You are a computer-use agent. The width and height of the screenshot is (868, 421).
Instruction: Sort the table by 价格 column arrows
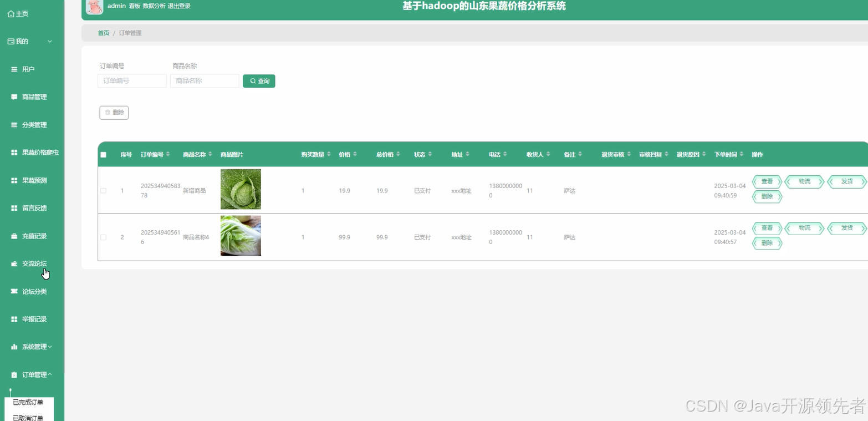point(354,155)
